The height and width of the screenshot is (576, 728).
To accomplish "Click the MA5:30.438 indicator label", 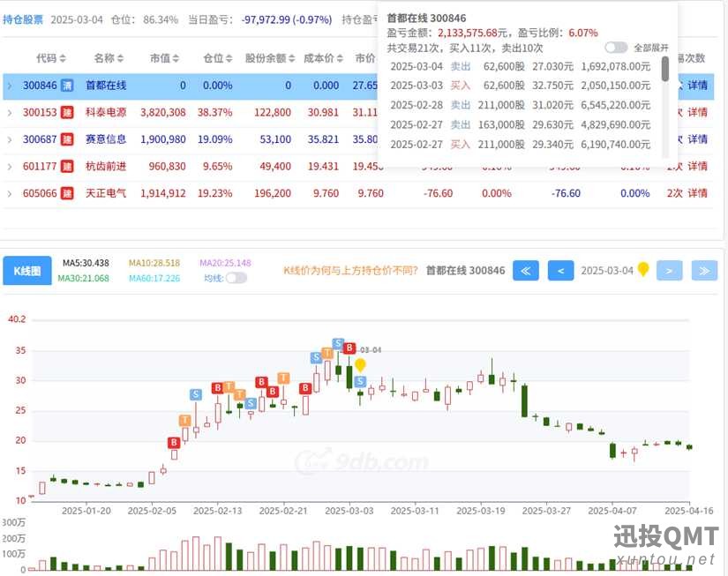I will (86, 263).
